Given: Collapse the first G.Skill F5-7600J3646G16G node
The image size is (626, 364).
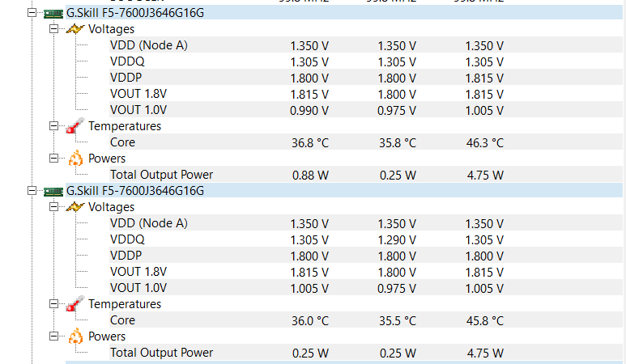Looking at the screenshot, I should (32, 13).
